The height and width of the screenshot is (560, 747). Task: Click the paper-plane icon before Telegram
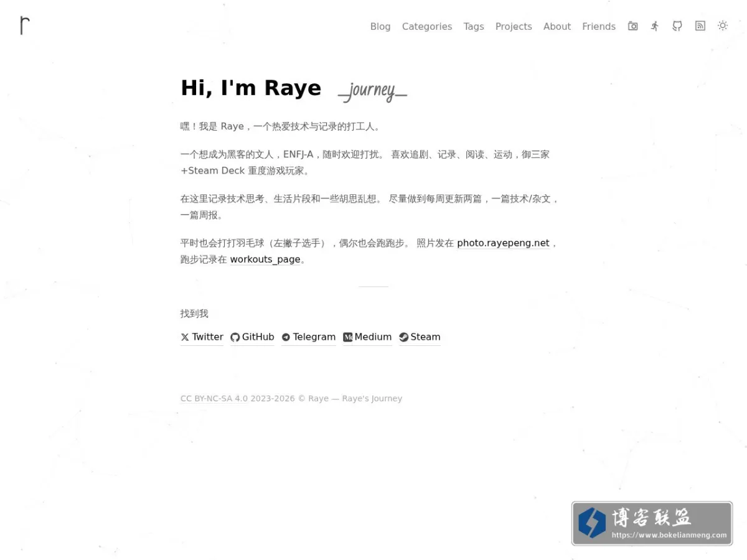click(286, 337)
